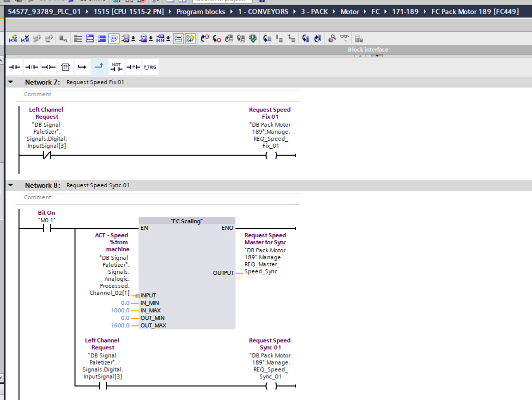Image resolution: width=532 pixels, height=400 pixels.
Task: Select the "FC Scaling" block header
Action: click(x=186, y=221)
